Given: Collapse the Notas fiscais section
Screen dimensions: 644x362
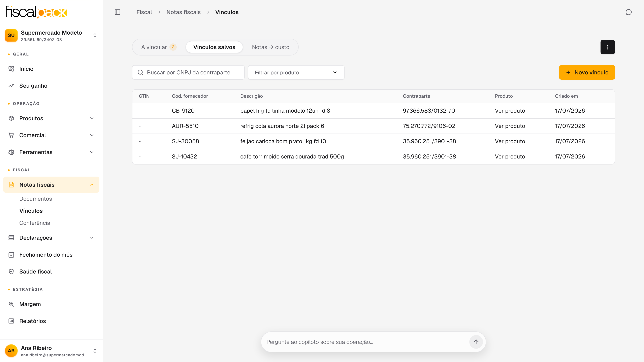Looking at the screenshot, I should [51, 185].
